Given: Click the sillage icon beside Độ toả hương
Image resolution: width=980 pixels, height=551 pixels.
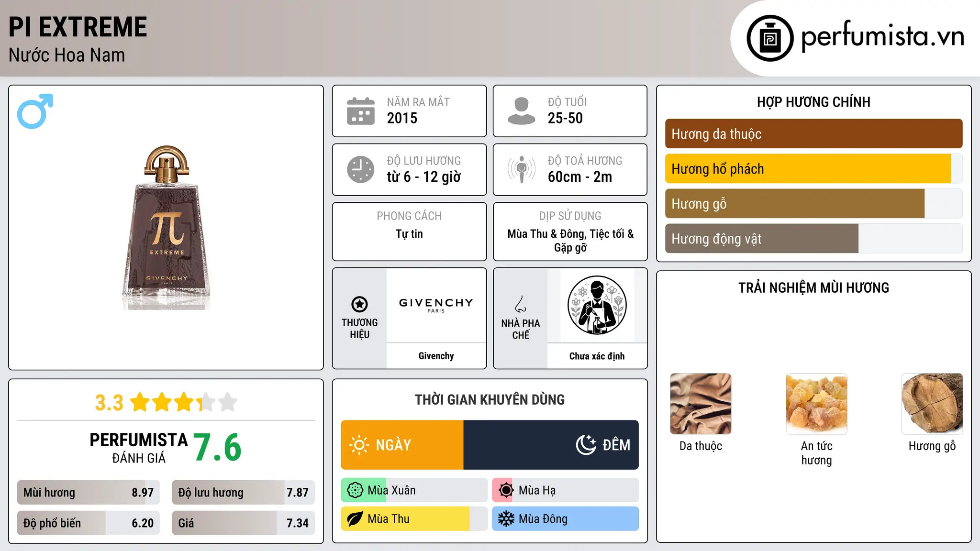Looking at the screenshot, I should coord(521,169).
